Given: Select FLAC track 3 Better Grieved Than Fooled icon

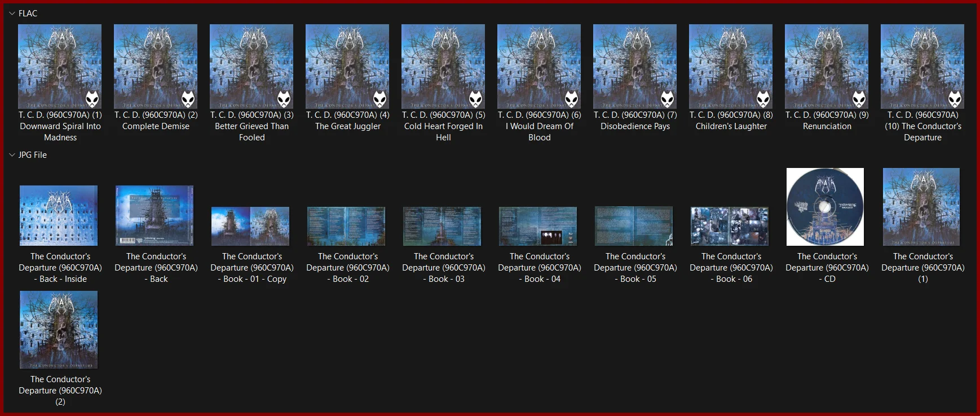Looking at the screenshot, I should pos(251,67).
